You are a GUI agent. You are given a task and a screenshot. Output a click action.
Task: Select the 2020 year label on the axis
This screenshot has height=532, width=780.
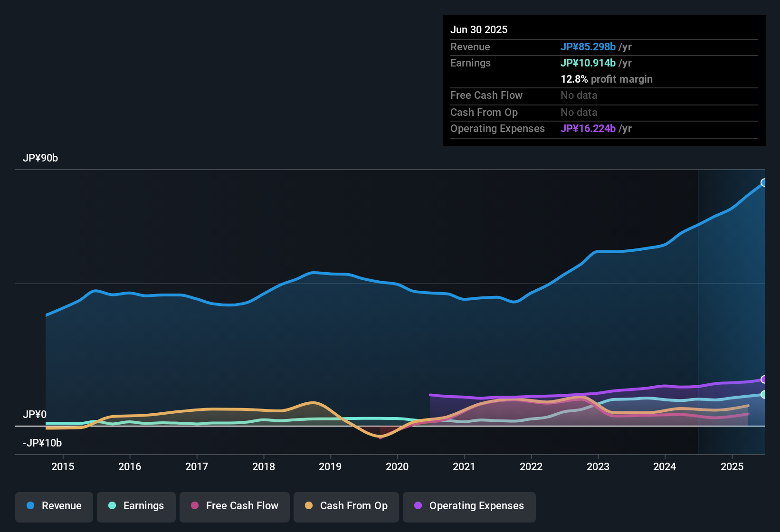coord(397,466)
